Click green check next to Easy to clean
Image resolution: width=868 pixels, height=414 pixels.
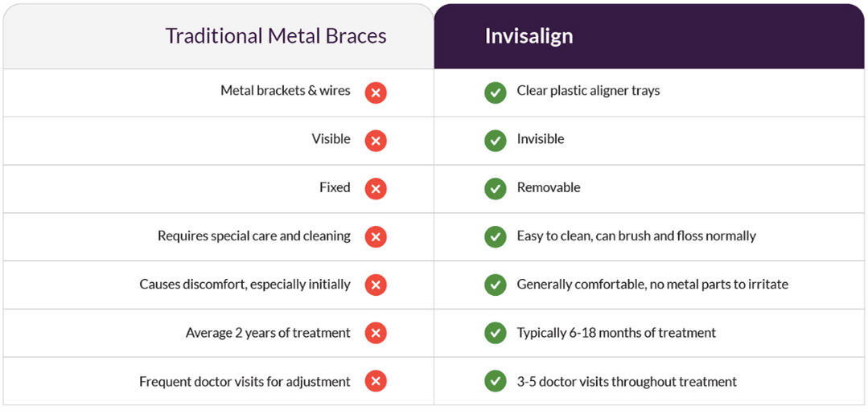pos(495,236)
